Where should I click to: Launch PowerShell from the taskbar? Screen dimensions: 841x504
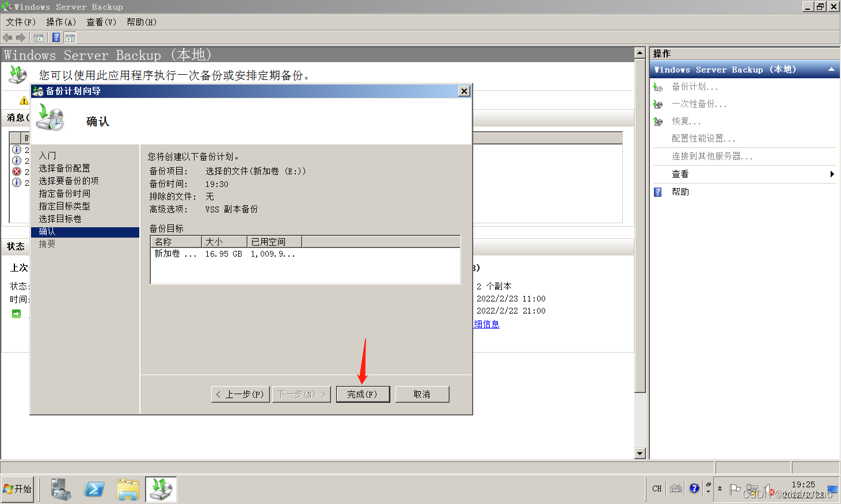pyautogui.click(x=94, y=489)
